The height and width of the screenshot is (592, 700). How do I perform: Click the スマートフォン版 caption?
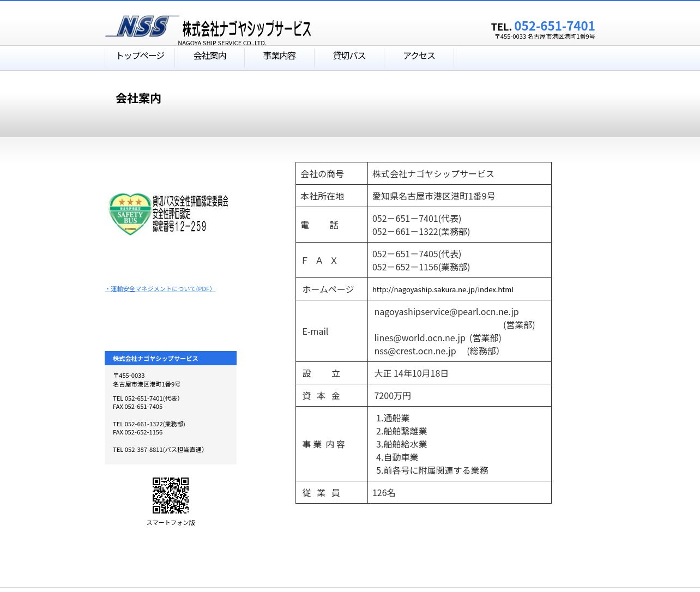(x=171, y=522)
